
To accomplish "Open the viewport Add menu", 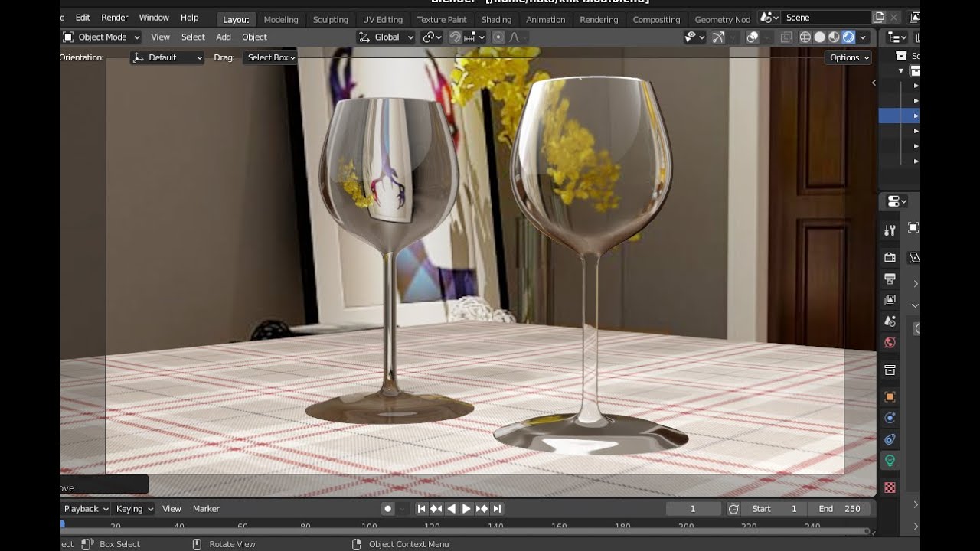I will pyautogui.click(x=224, y=37).
